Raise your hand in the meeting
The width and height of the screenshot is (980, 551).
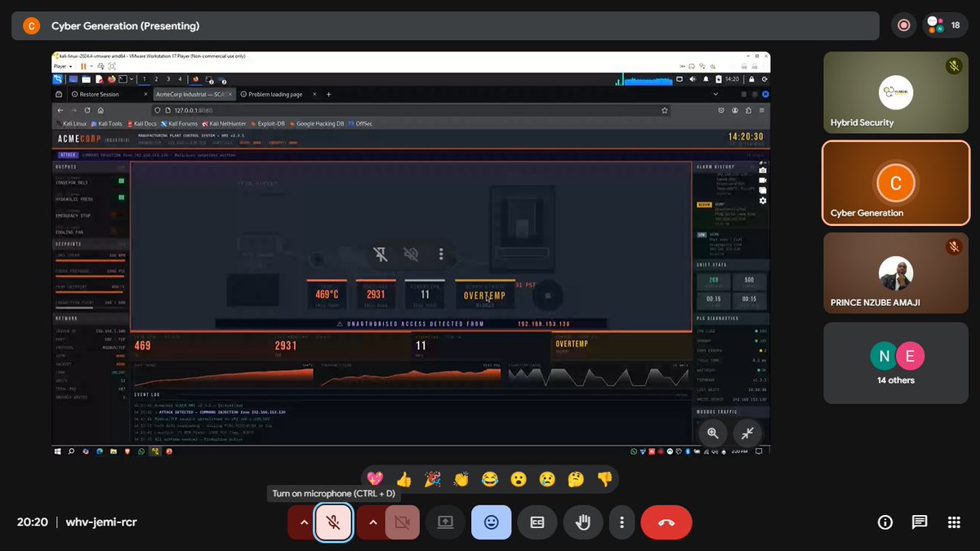[583, 522]
